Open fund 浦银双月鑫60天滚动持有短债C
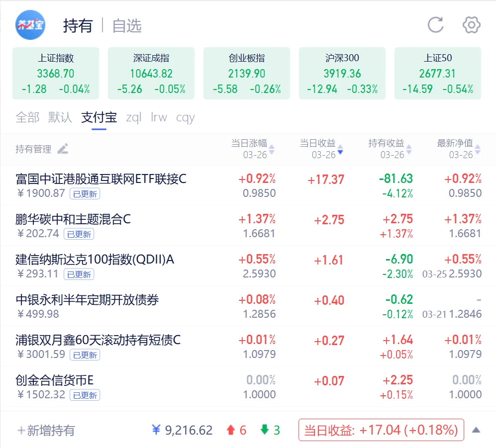Image resolution: width=496 pixels, height=448 pixels. point(98,340)
